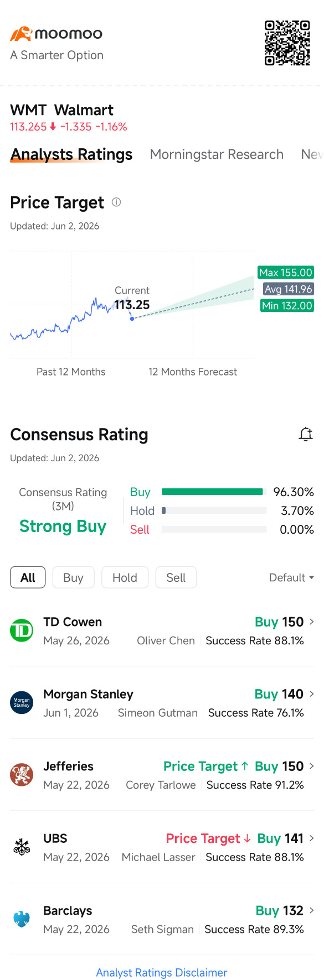
Task: Click the QR code image
Action: [x=287, y=43]
